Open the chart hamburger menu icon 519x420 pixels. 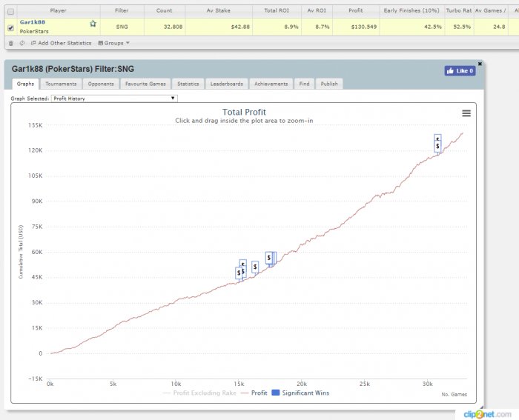(x=466, y=113)
